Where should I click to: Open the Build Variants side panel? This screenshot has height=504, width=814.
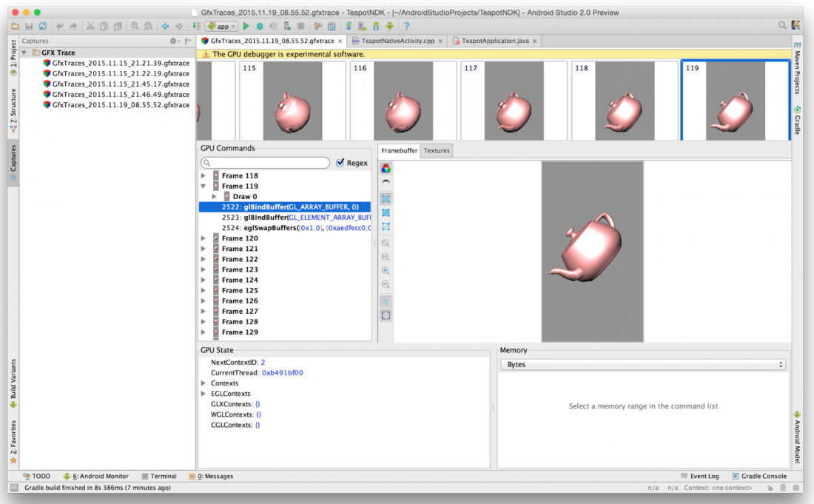point(13,383)
